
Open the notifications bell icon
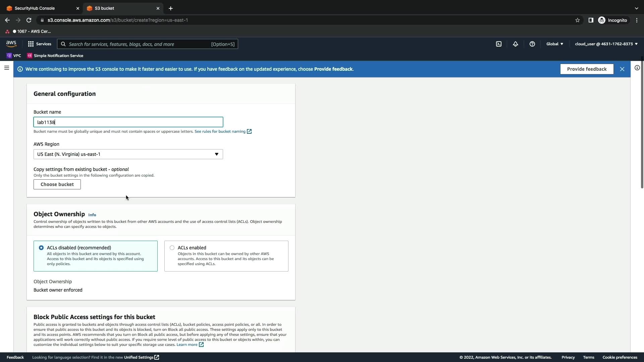tap(516, 44)
